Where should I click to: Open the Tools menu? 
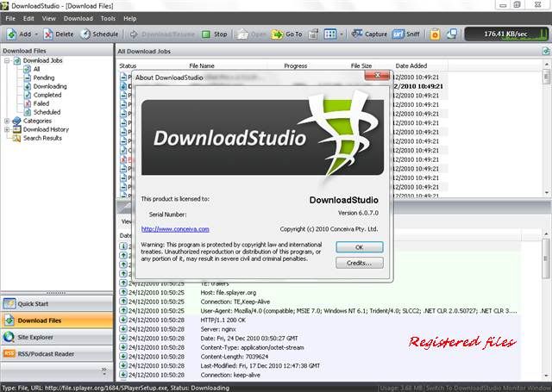click(108, 19)
